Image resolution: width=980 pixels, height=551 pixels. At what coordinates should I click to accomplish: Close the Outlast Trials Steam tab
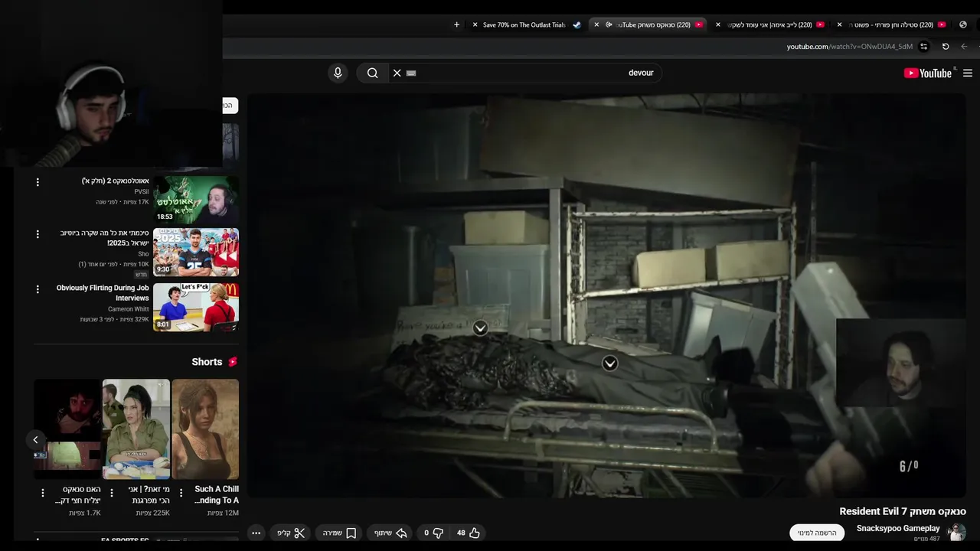475,24
